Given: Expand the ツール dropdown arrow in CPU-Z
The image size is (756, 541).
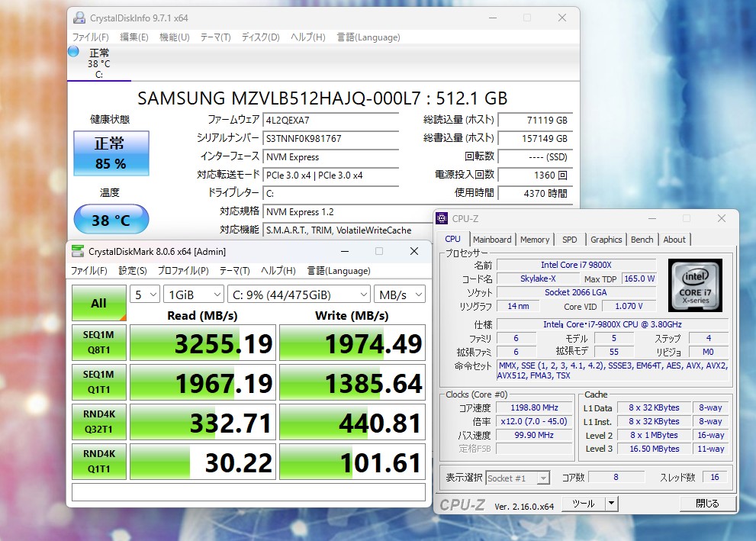Looking at the screenshot, I should pos(611,504).
